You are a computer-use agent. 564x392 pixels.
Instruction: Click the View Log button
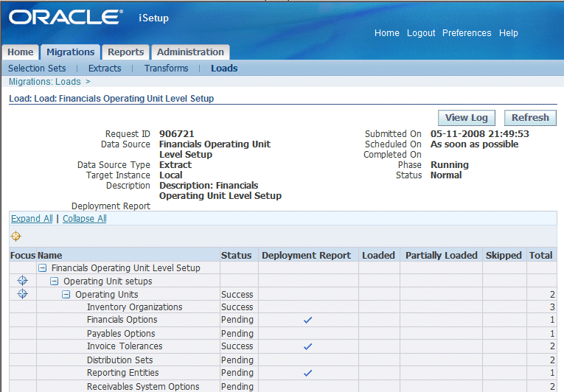[467, 118]
